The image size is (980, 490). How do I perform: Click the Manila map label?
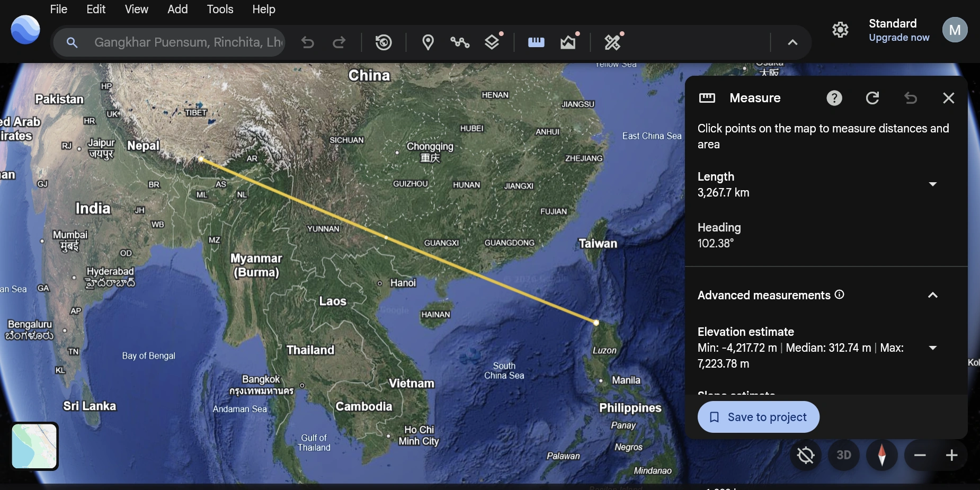(626, 380)
